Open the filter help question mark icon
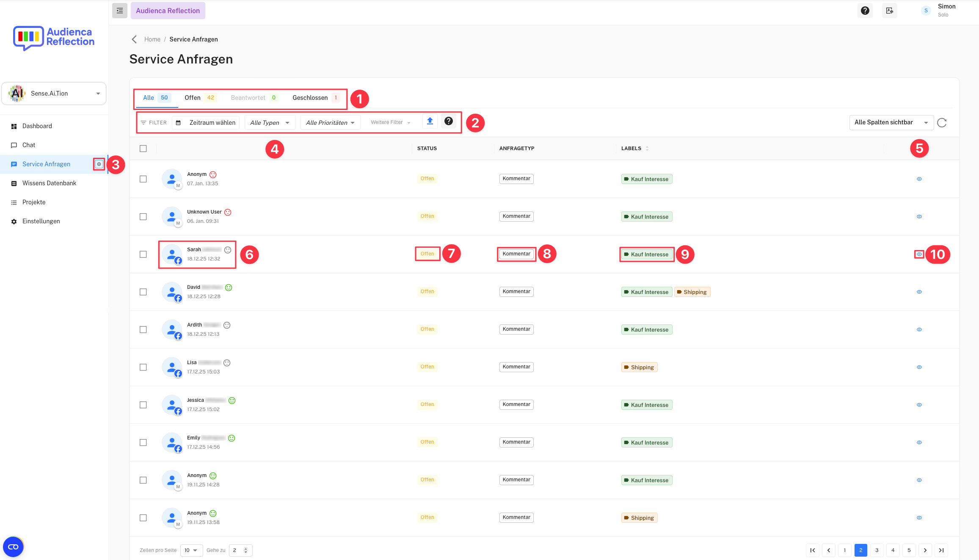The height and width of the screenshot is (560, 979). [x=448, y=121]
